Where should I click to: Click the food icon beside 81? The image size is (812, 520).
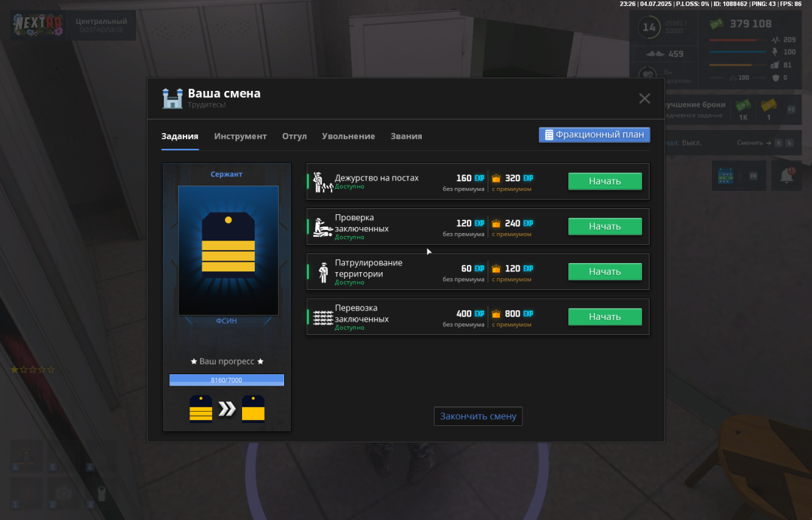775,65
